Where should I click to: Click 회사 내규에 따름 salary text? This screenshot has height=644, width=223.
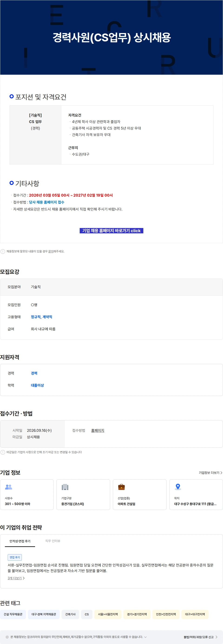click(x=43, y=329)
